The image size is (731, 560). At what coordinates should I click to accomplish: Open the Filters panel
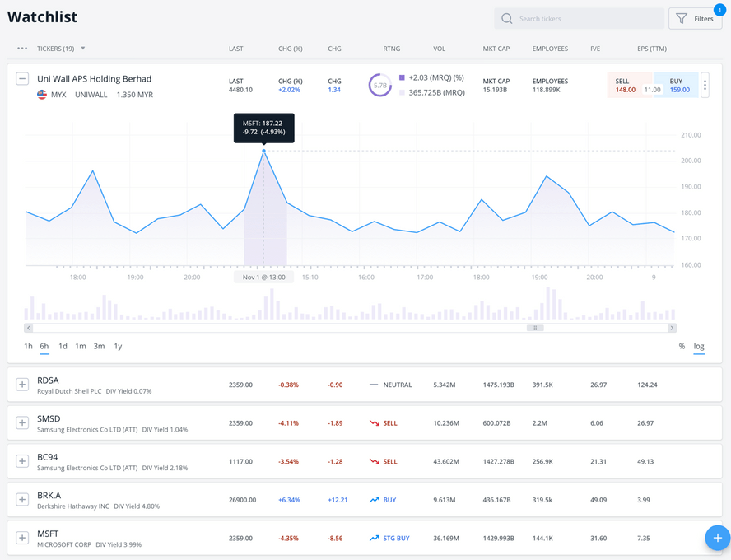click(695, 19)
